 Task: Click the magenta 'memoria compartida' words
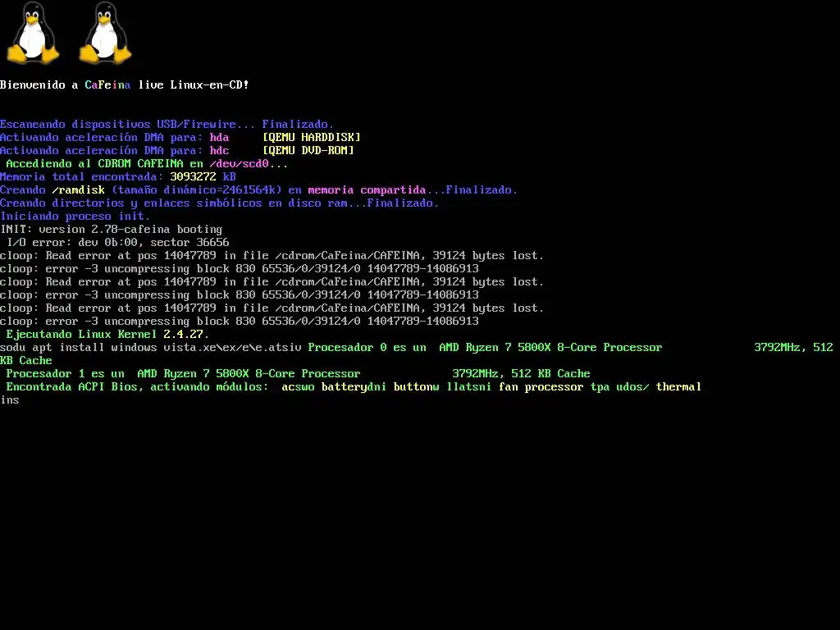tap(367, 189)
